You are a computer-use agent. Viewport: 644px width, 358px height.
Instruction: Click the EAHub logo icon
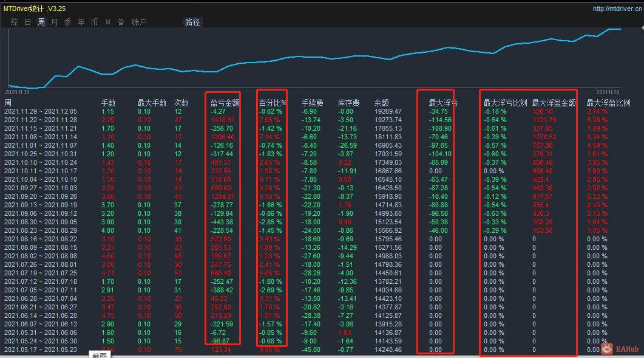[606, 349]
